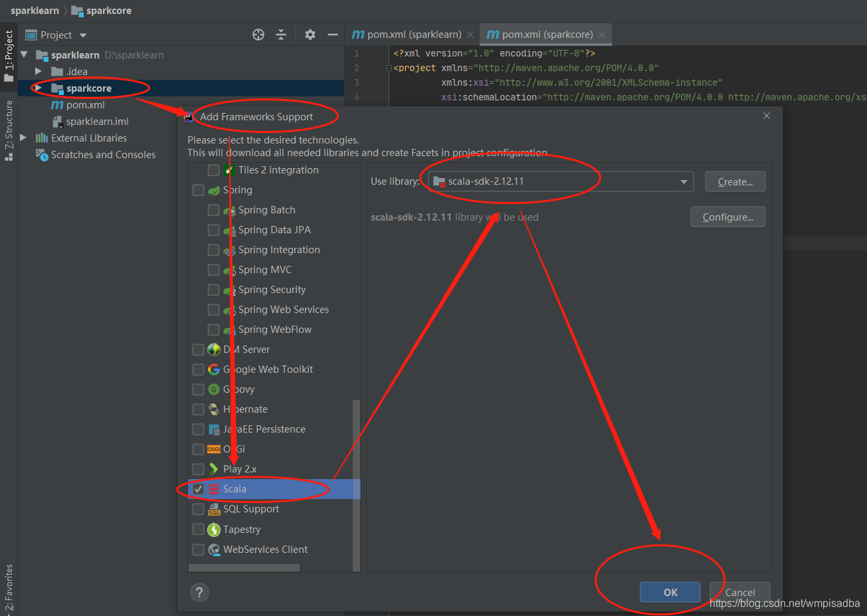Screen dimensions: 867x616
Task: Enable the SQL Support checkbox
Action: 198,509
